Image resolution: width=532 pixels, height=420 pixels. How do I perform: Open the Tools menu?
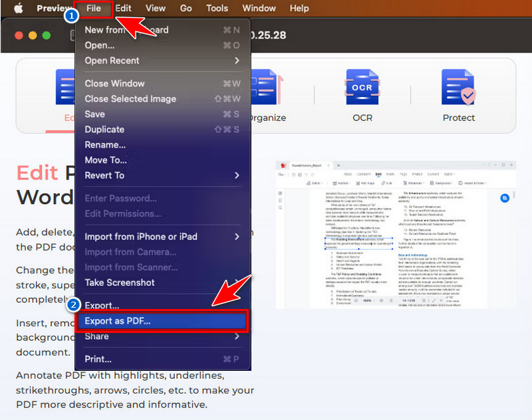[217, 8]
